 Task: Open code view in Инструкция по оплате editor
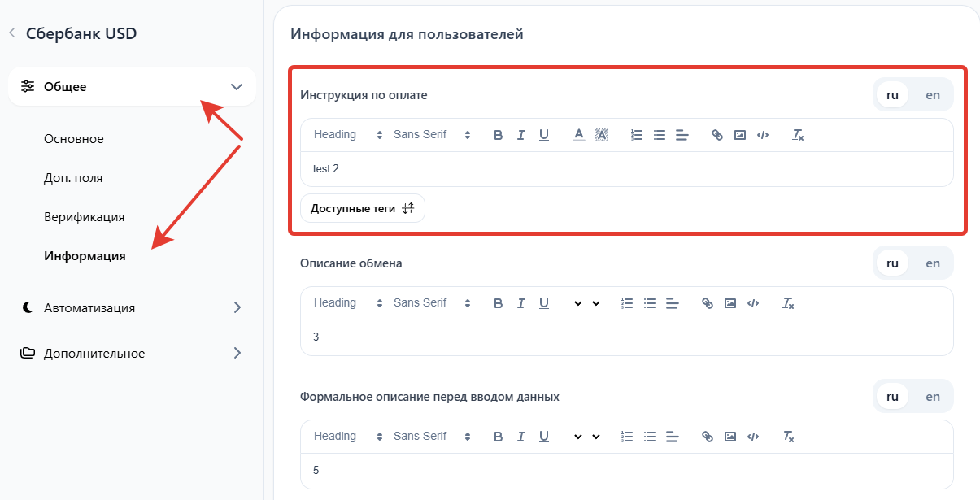[x=763, y=135]
